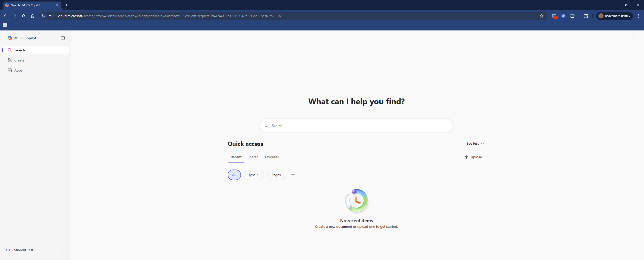Open the blue shield extension
Image resolution: width=644 pixels, height=260 pixels.
(563, 16)
